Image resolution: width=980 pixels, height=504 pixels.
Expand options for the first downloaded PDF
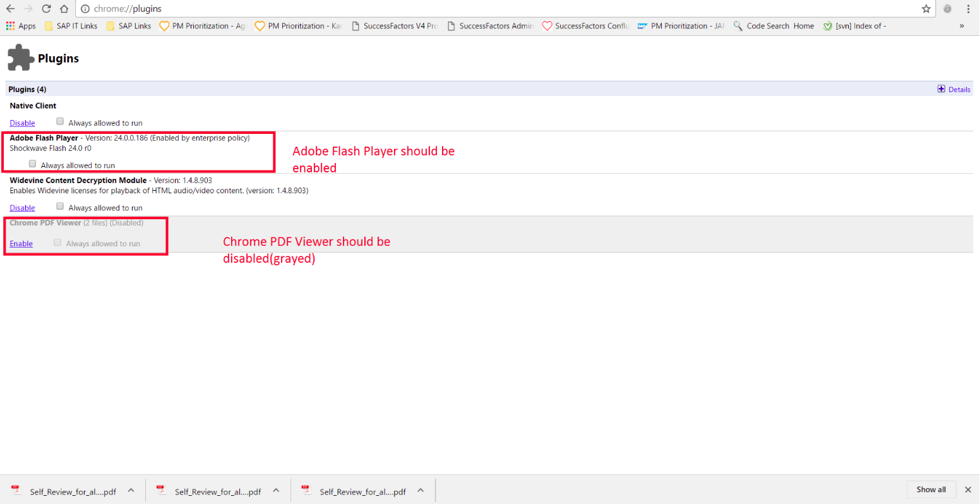131,490
